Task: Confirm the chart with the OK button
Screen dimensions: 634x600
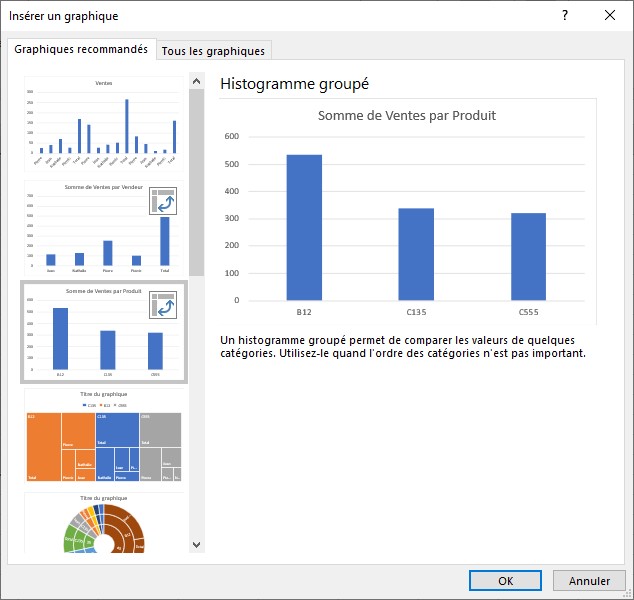Action: 505,580
